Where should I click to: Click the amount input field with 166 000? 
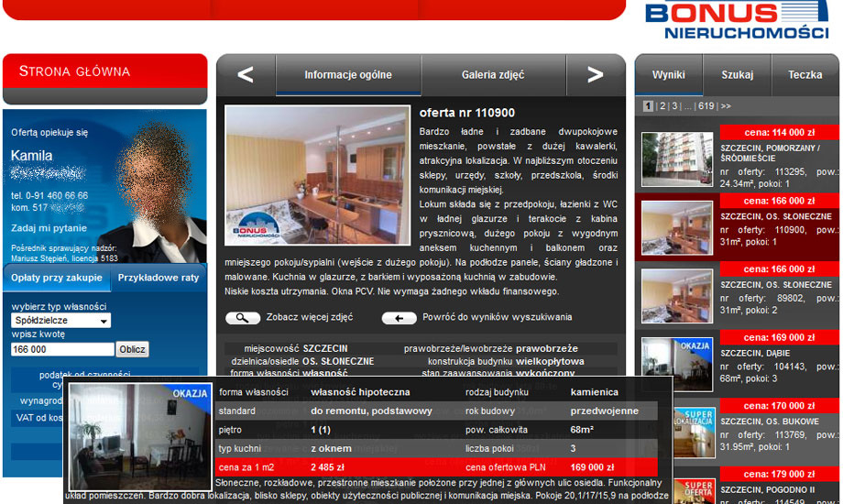point(62,349)
